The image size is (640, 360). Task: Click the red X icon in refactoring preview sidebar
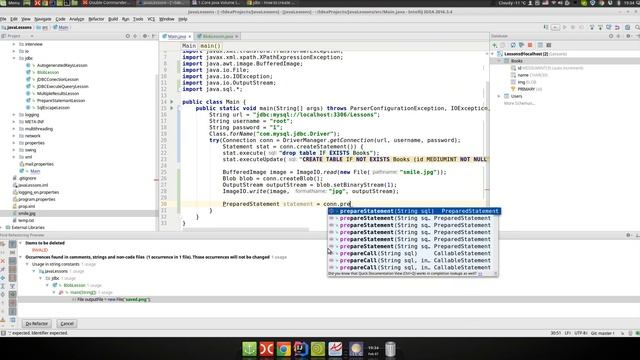pyautogui.click(x=3, y=260)
